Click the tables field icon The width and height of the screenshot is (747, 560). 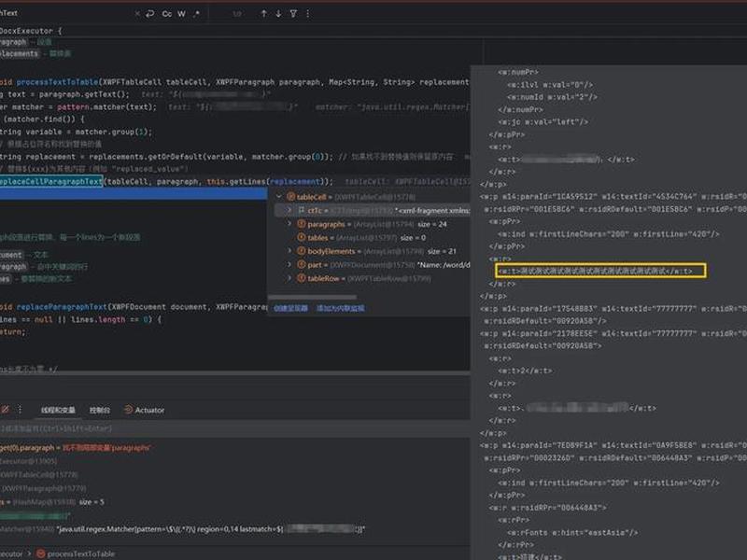pyautogui.click(x=301, y=237)
